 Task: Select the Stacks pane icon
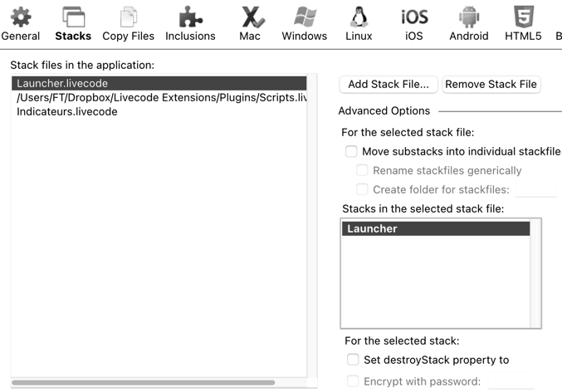click(x=73, y=17)
